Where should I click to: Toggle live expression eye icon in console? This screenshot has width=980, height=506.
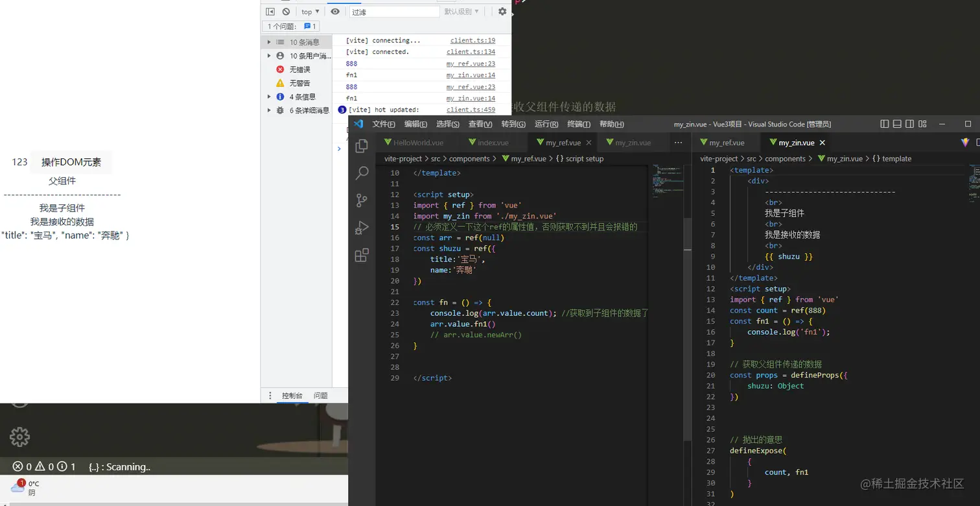click(x=335, y=12)
